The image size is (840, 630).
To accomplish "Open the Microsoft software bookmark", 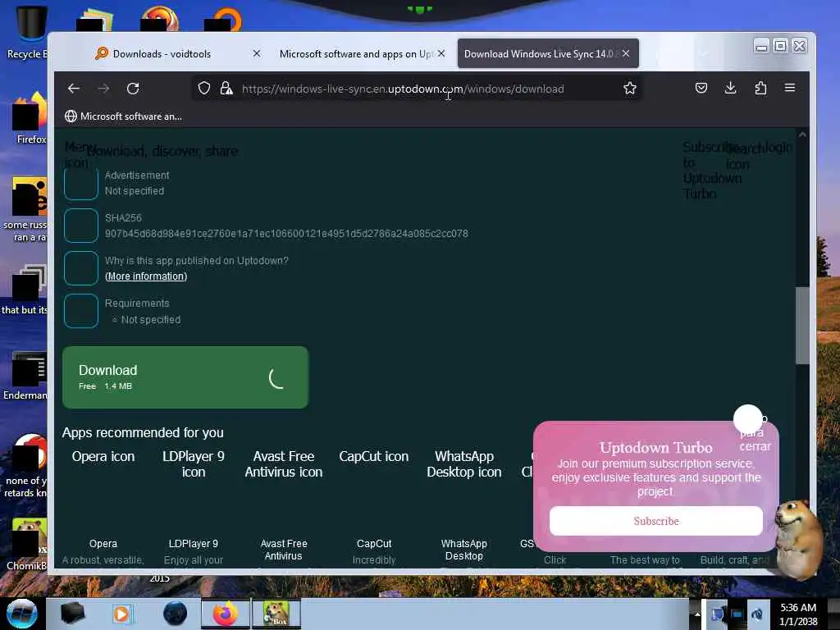I will (x=123, y=116).
